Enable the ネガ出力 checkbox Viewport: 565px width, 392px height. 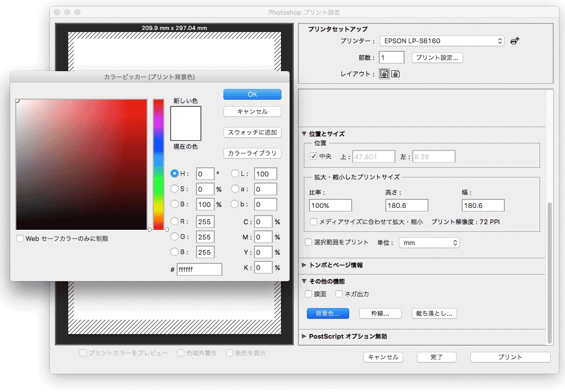(x=339, y=294)
